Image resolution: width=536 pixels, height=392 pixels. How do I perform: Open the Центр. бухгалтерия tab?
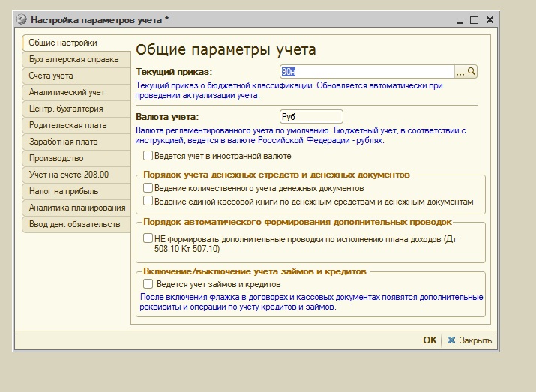coord(76,109)
